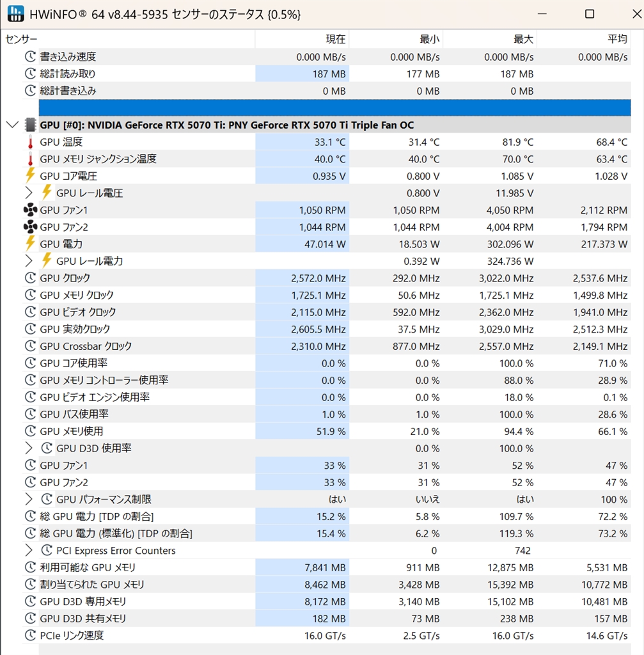The width and height of the screenshot is (644, 655).
Task: Click clock icon next to PCIe リンク速度
Action: [x=30, y=635]
